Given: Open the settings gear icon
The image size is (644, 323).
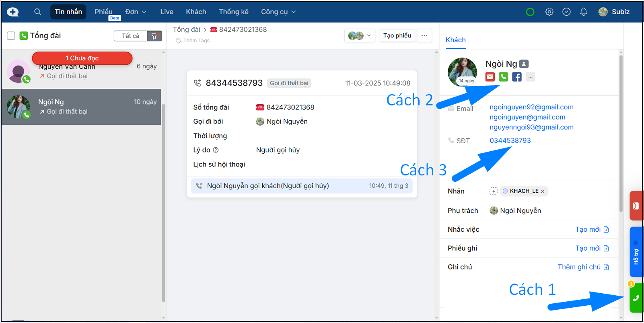Looking at the screenshot, I should (549, 12).
